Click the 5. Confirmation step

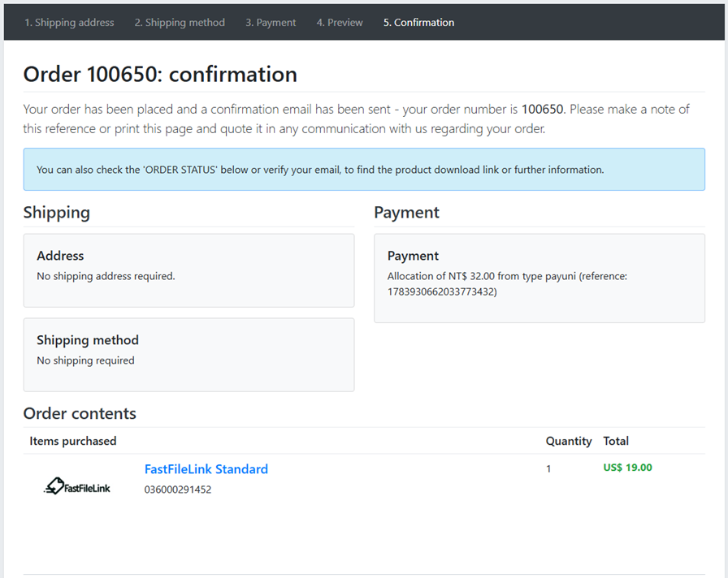tap(418, 22)
